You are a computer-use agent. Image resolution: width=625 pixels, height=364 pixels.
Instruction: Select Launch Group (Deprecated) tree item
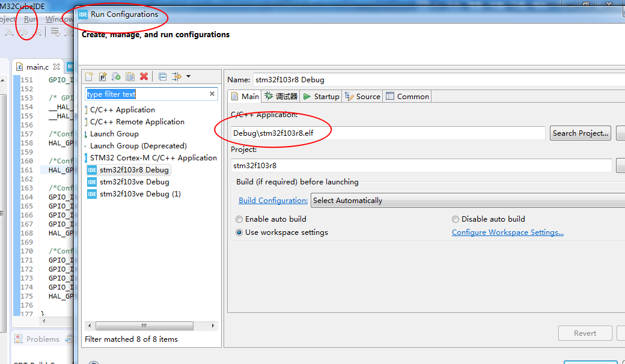pyautogui.click(x=138, y=146)
